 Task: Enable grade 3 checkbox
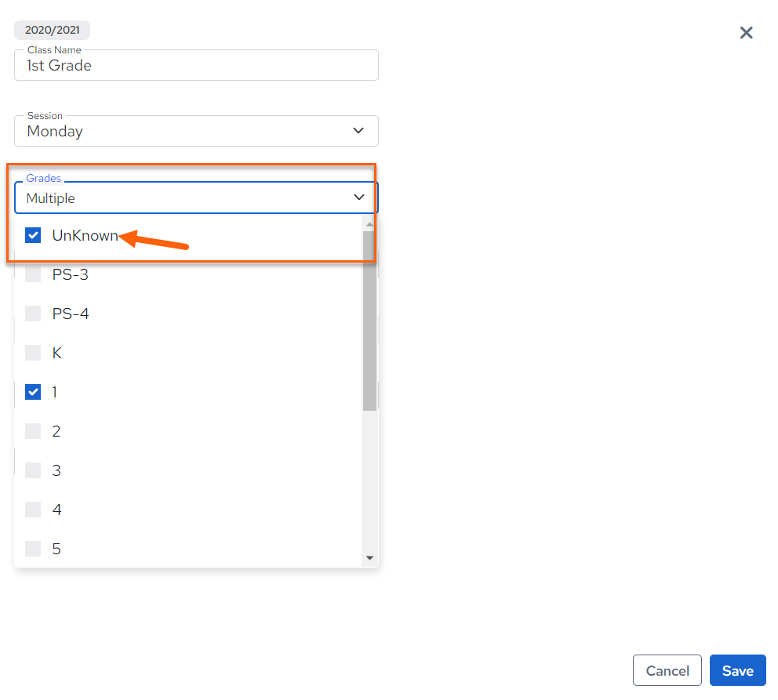pyautogui.click(x=33, y=470)
